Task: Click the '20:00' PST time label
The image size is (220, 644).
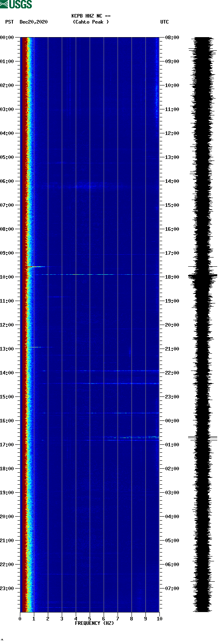Action: [x=7, y=517]
